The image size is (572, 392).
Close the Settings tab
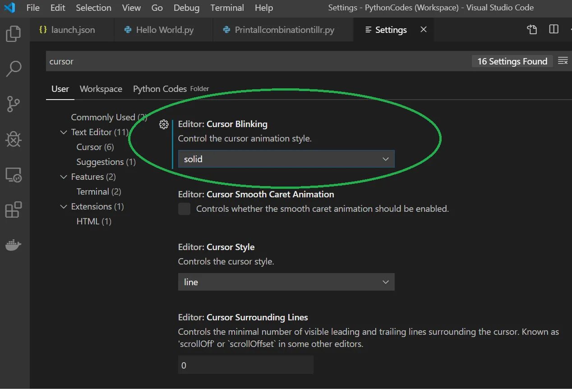pos(423,29)
